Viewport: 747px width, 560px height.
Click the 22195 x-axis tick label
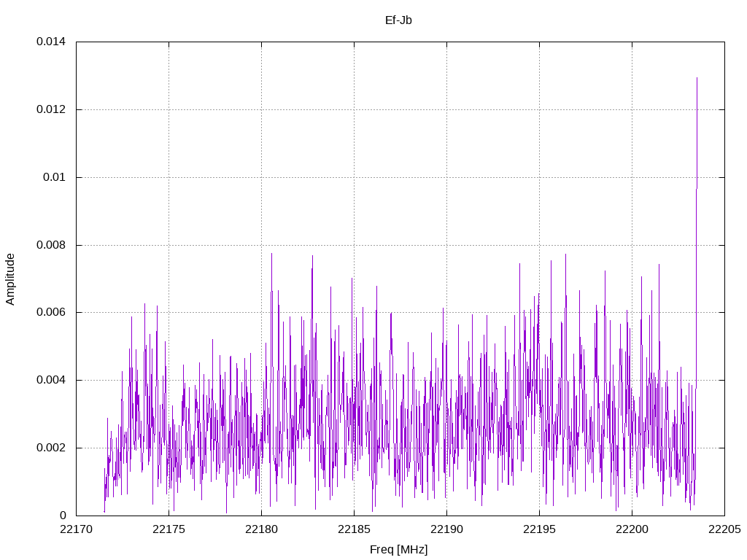(x=539, y=529)
